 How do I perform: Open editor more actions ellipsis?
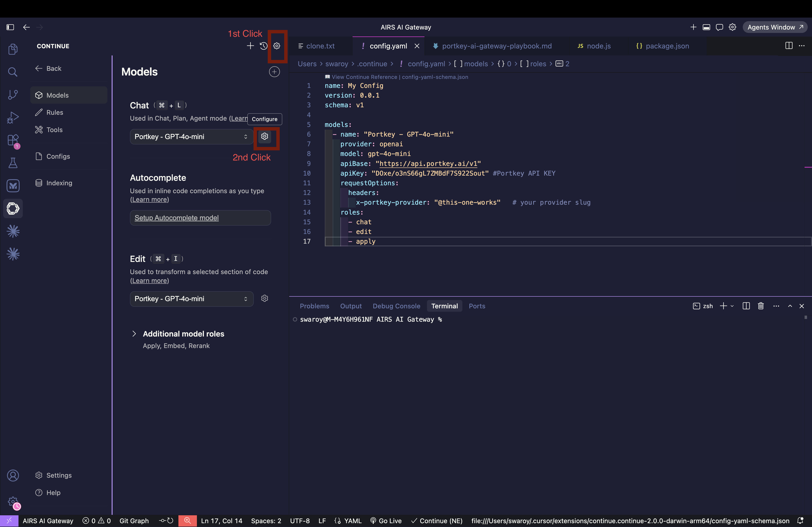click(x=802, y=46)
